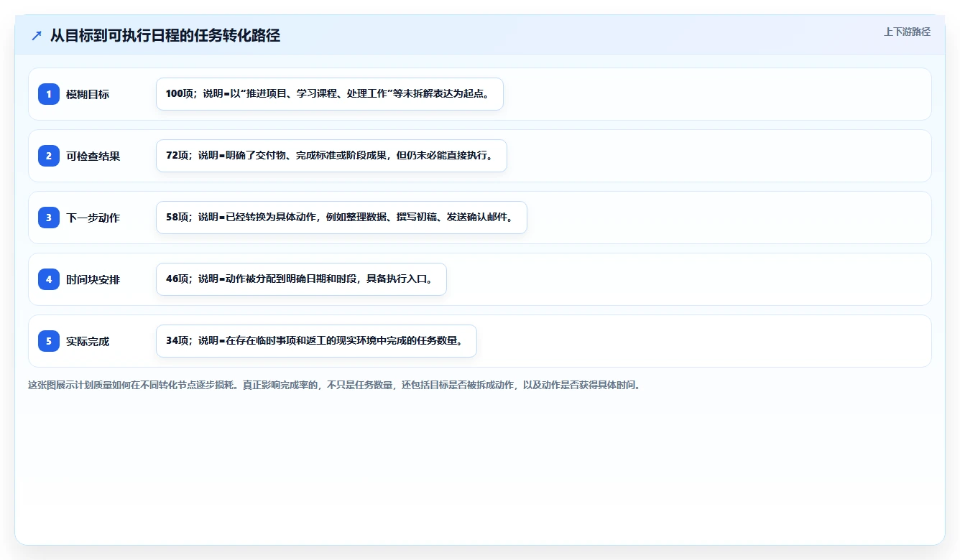Select step number badge 3
The width and height of the screenshot is (960, 560).
(49, 218)
